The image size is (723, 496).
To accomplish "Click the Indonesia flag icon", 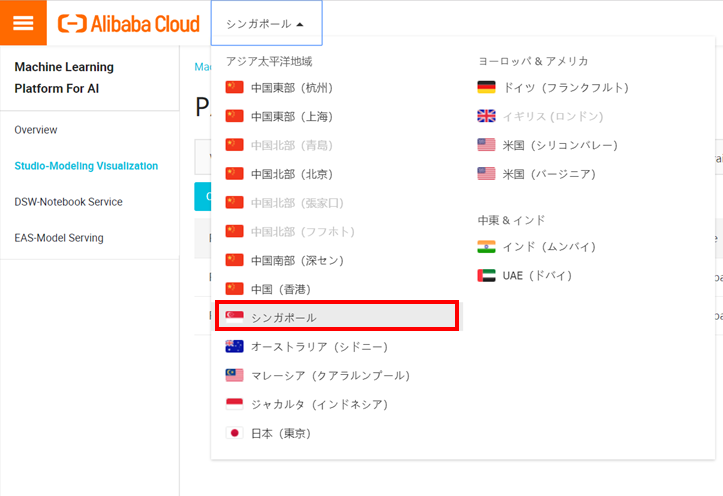I will pos(234,404).
